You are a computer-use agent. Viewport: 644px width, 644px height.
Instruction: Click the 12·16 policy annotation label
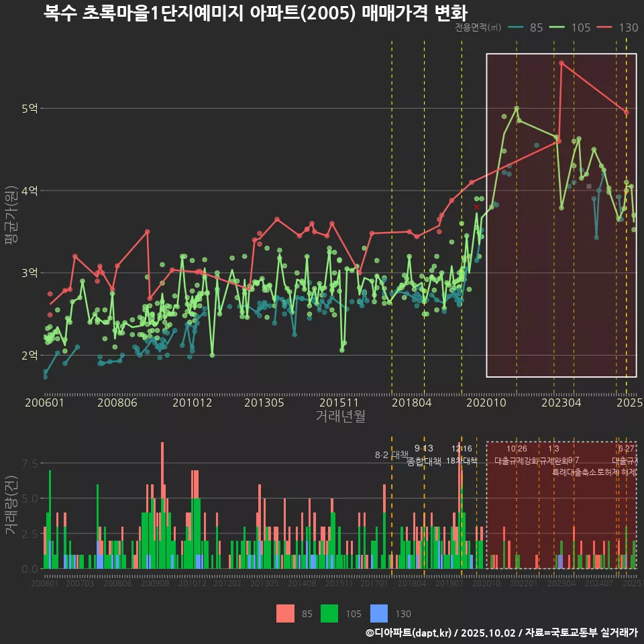tap(462, 454)
